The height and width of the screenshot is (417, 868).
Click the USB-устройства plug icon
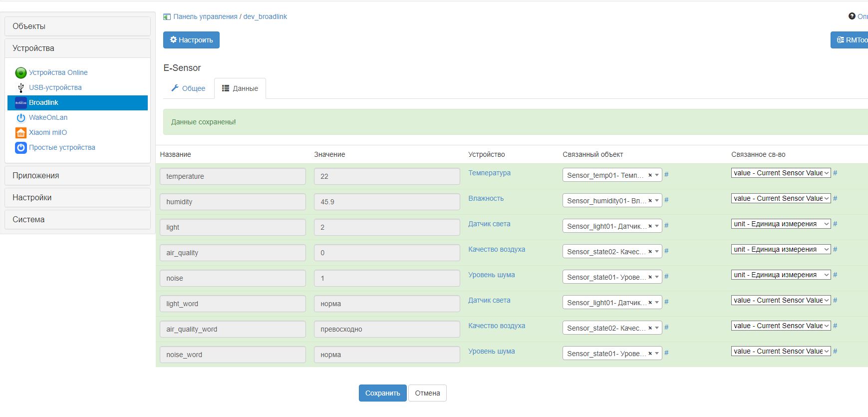point(20,88)
